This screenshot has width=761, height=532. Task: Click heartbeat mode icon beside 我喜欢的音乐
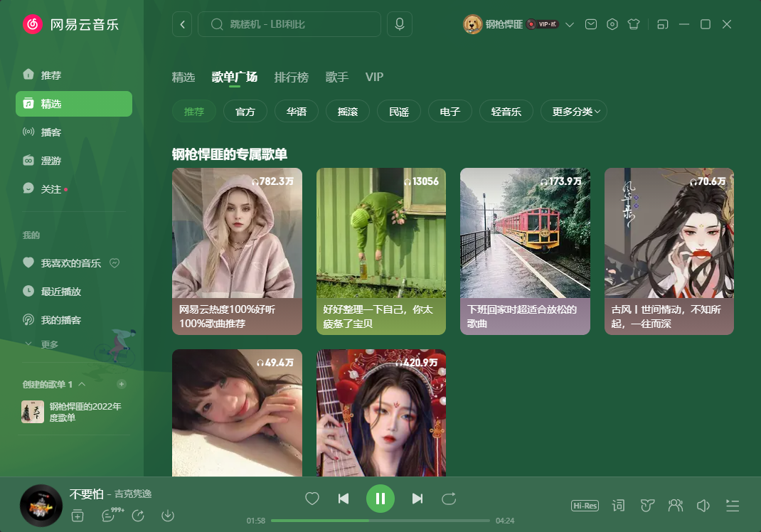point(115,263)
